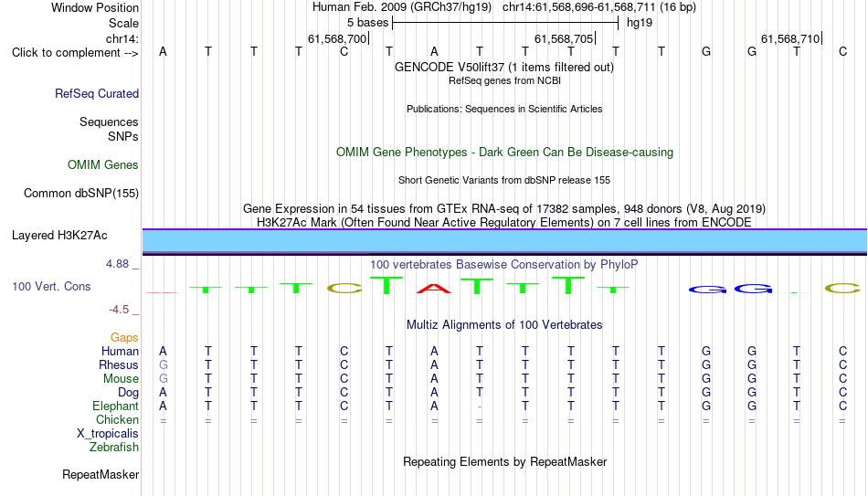Viewport: 868px width, 496px height.
Task: Open the OMIM Genes track label
Action: click(x=103, y=165)
